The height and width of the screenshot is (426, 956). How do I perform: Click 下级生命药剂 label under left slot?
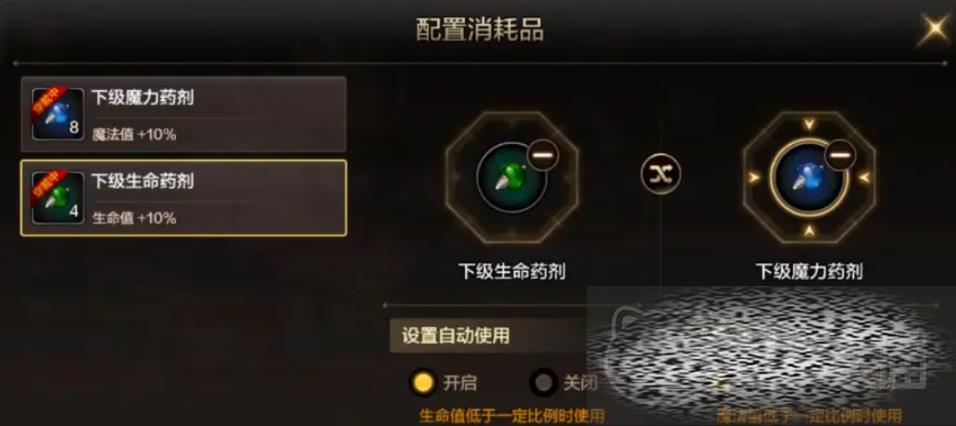tap(512, 271)
